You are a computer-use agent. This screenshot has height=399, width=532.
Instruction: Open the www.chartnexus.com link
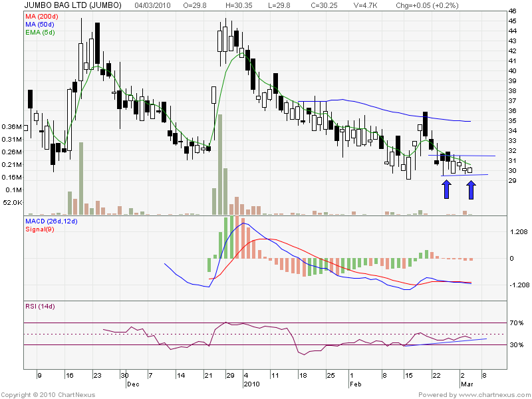493,395
